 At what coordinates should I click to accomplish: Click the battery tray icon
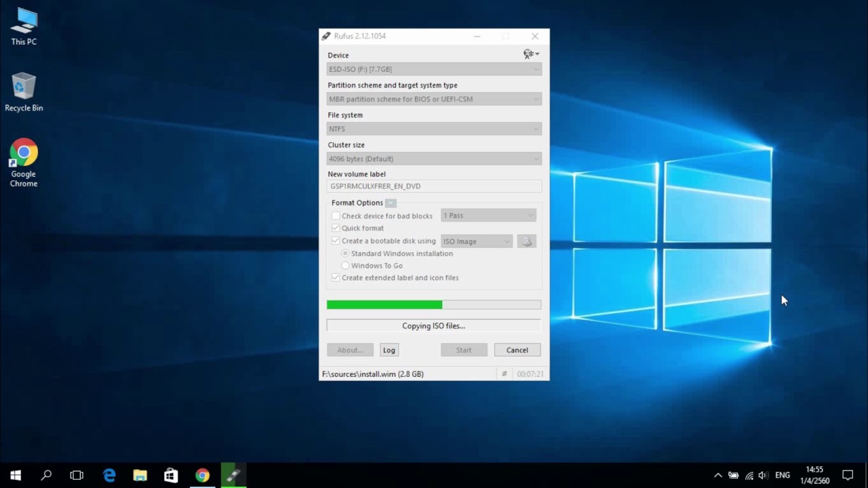[733, 475]
